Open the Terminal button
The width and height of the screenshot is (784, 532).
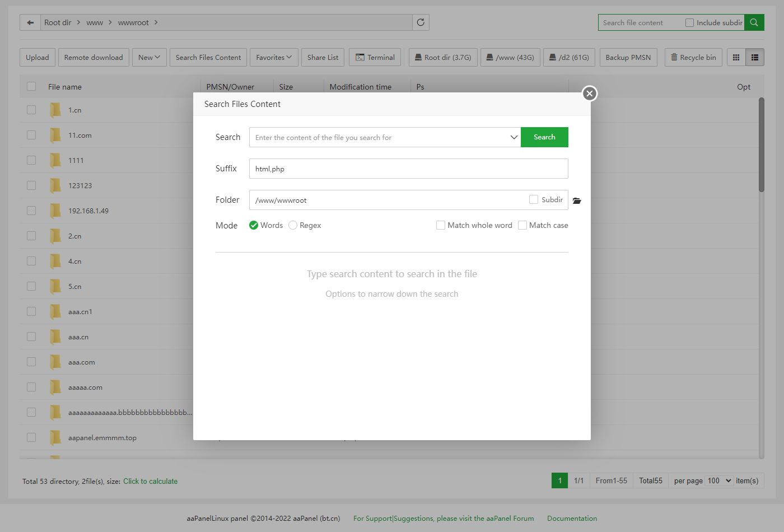pyautogui.click(x=375, y=57)
